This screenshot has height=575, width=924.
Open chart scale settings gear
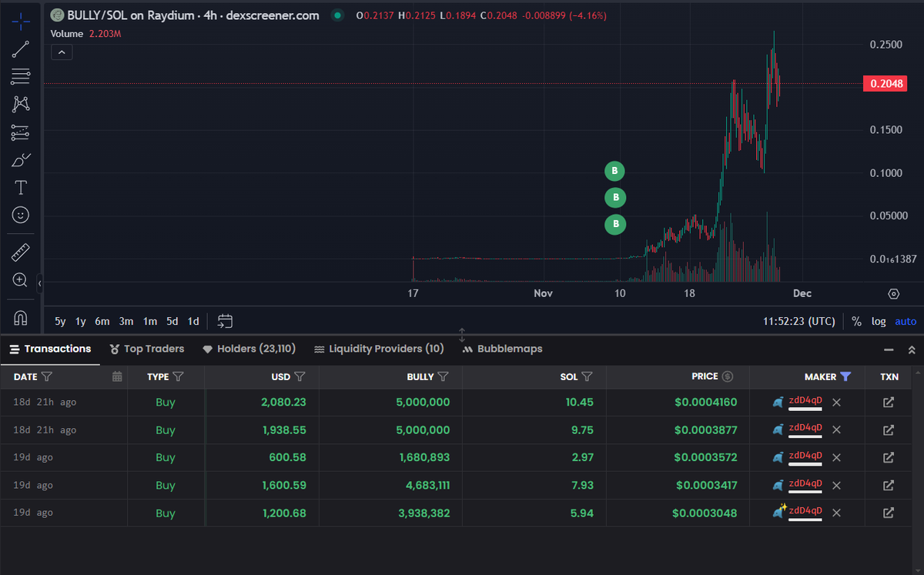click(893, 294)
